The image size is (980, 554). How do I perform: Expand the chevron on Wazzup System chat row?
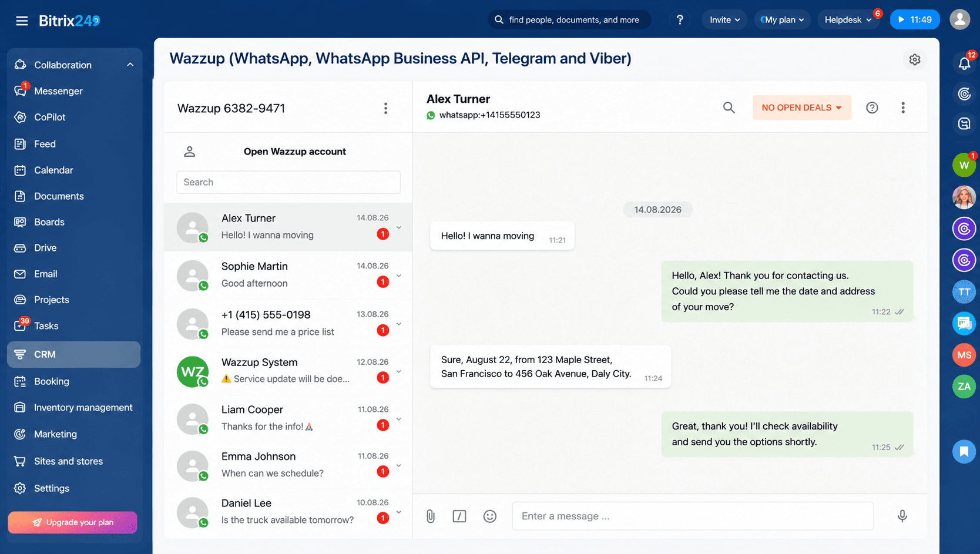pyautogui.click(x=399, y=372)
